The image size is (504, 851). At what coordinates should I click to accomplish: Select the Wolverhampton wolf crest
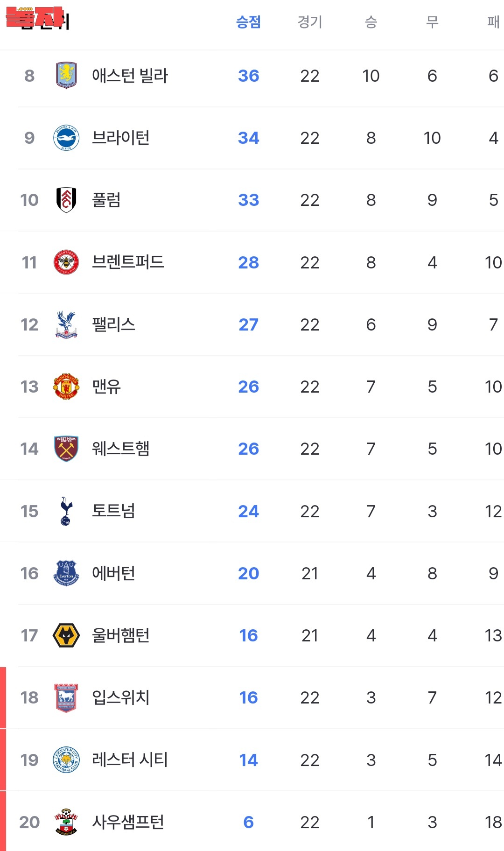coord(66,635)
